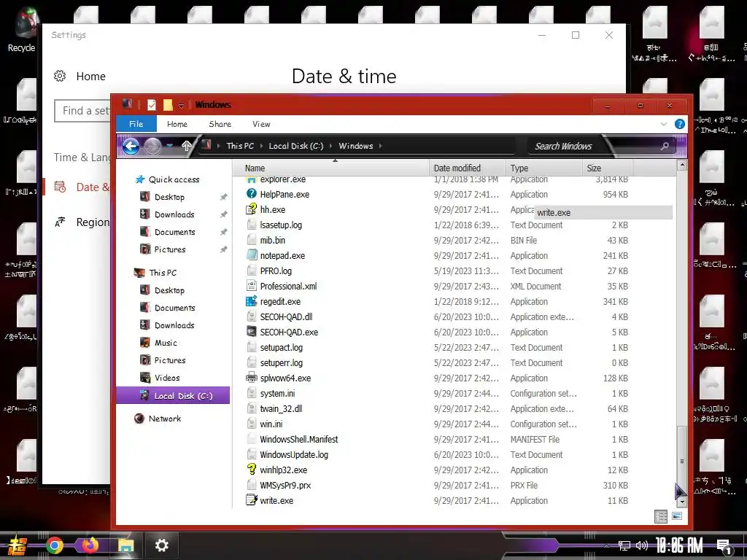Select the hh.exe file icon
747x560 pixels.
point(252,209)
